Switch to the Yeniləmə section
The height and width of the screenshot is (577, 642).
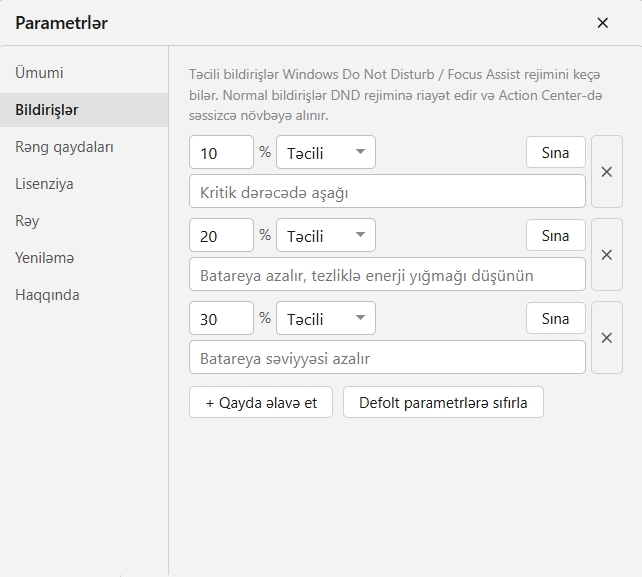(x=84, y=258)
